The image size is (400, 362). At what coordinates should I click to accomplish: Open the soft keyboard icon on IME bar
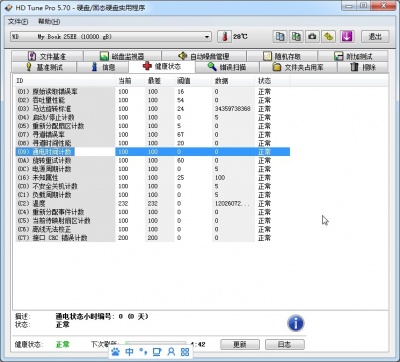pos(157,351)
